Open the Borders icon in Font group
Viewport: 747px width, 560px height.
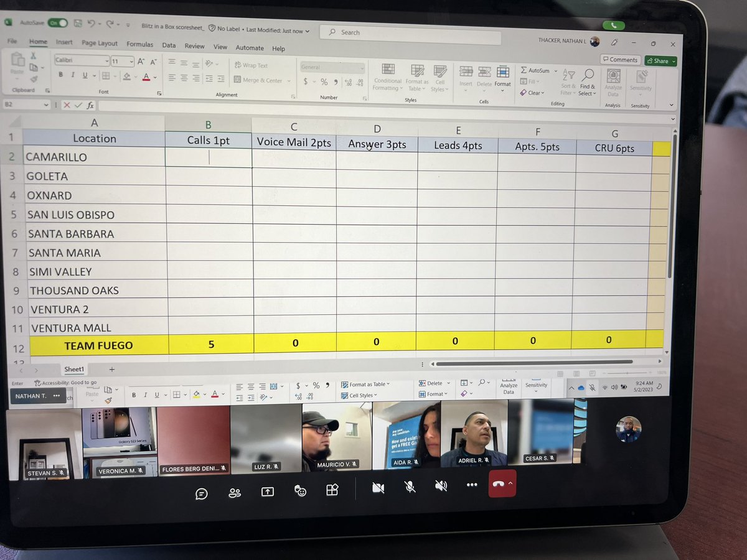105,75
